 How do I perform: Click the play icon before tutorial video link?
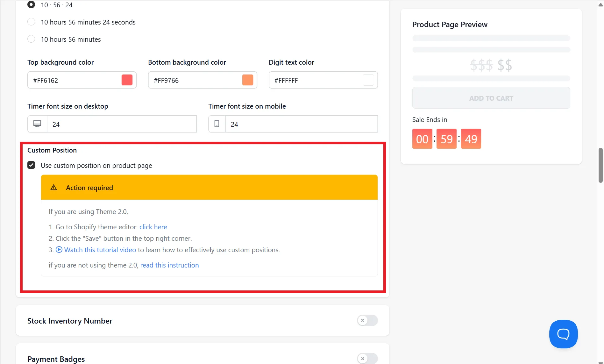(x=59, y=250)
